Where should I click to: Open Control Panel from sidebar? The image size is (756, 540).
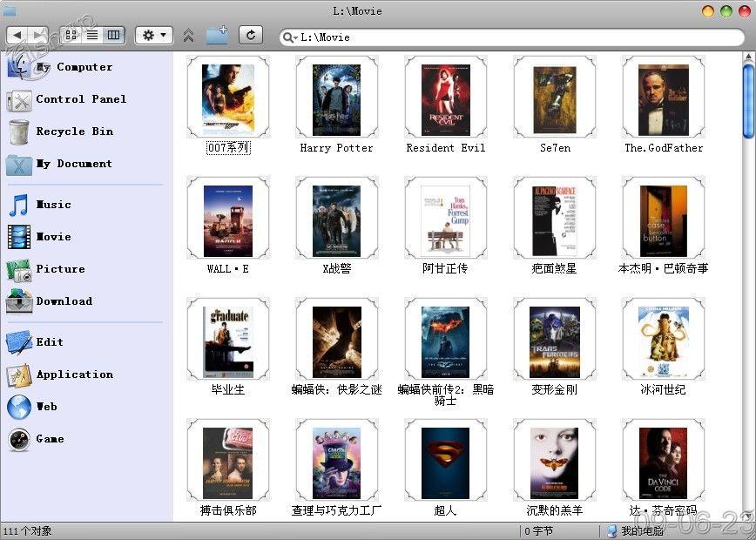pos(66,99)
